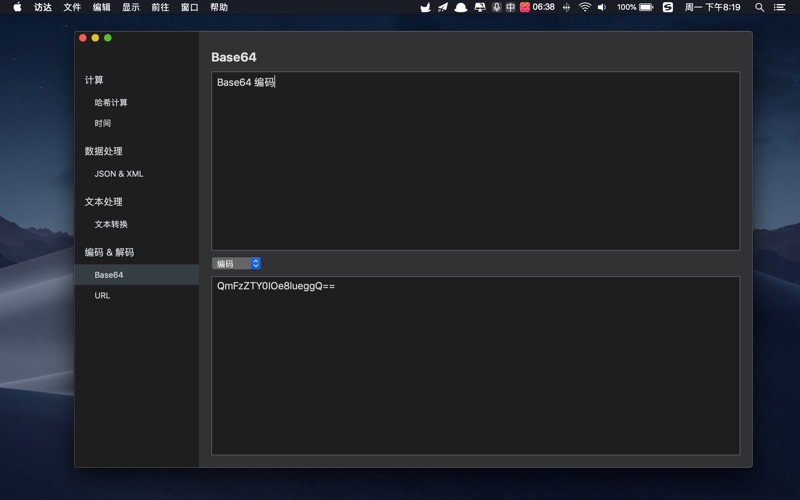Image resolution: width=800 pixels, height=500 pixels.
Task: Switch to the URL encoder
Action: click(x=102, y=296)
